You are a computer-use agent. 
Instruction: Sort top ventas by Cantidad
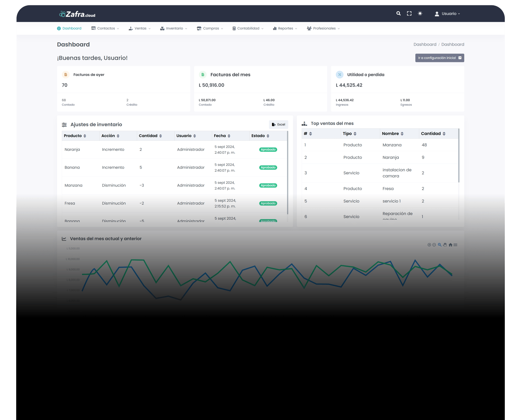click(444, 134)
